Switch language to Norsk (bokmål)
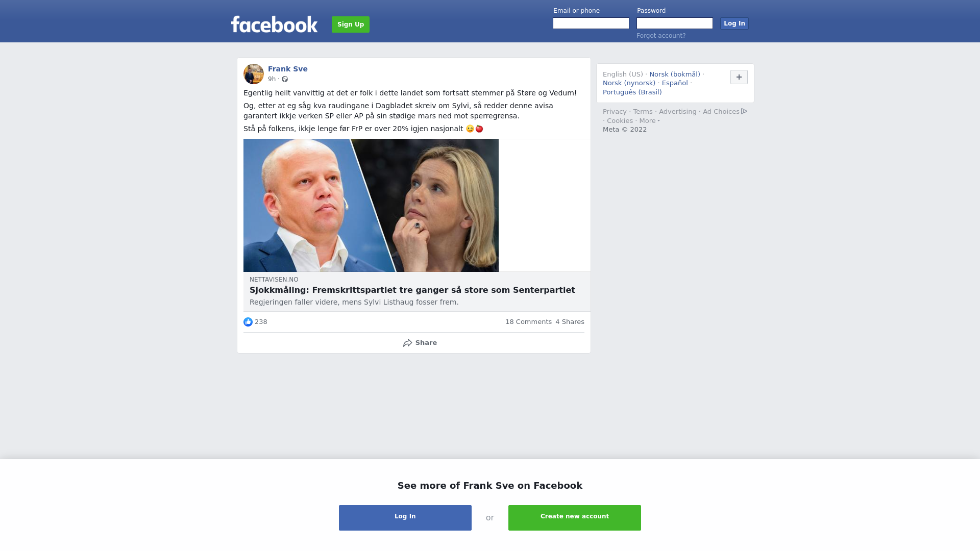The image size is (980, 551). pyautogui.click(x=675, y=74)
